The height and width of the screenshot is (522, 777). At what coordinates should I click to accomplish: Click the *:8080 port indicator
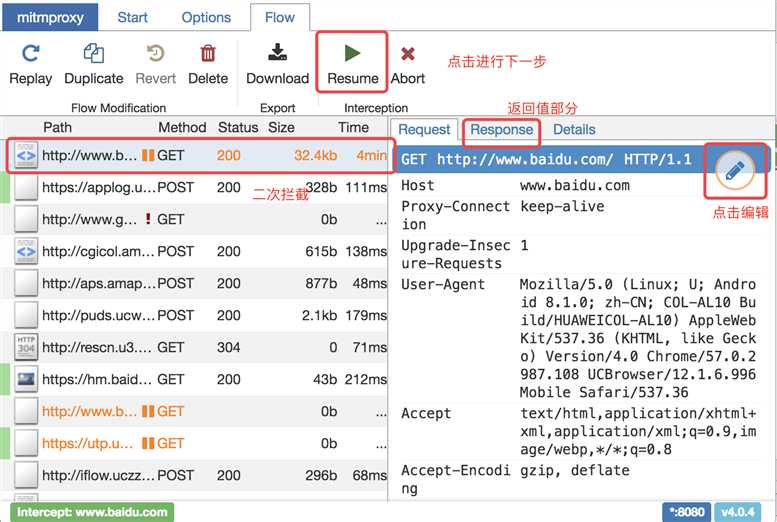(686, 512)
